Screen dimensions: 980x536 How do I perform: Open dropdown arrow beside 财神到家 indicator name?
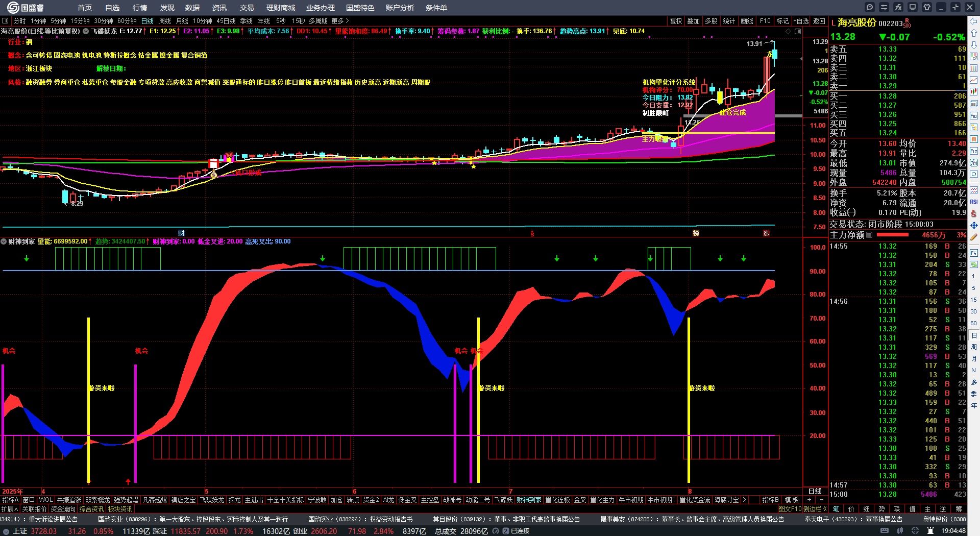pyautogui.click(x=4, y=241)
